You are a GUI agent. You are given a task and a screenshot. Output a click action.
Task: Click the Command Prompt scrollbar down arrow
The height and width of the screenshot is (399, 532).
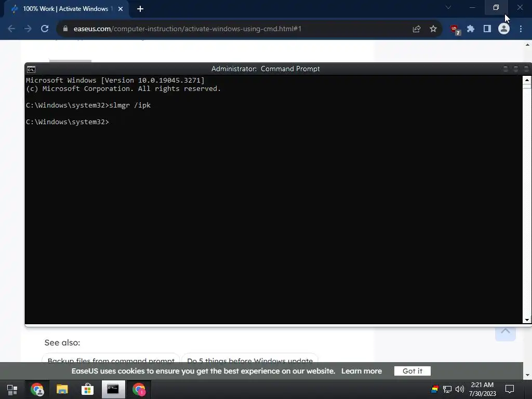point(527,320)
